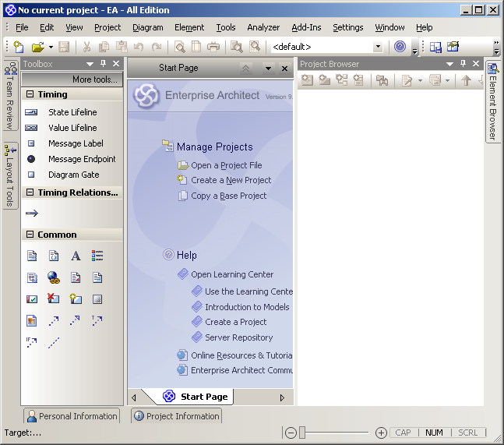Image resolution: width=504 pixels, height=445 pixels.
Task: Click the NUM status bar indicator
Action: (434, 433)
